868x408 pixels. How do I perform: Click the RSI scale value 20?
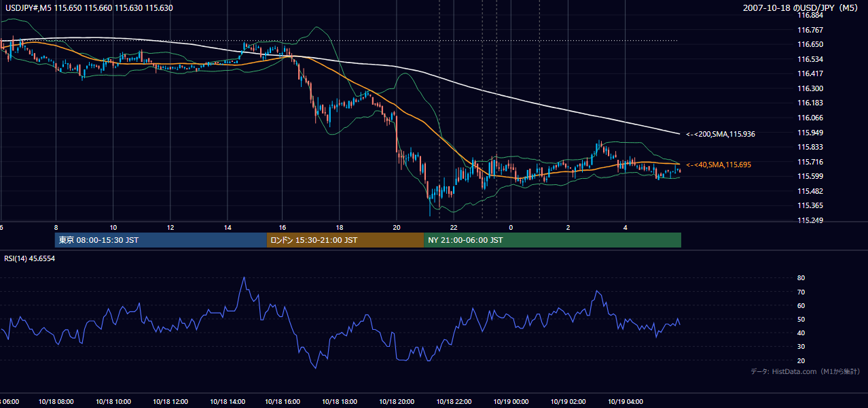[x=801, y=360]
